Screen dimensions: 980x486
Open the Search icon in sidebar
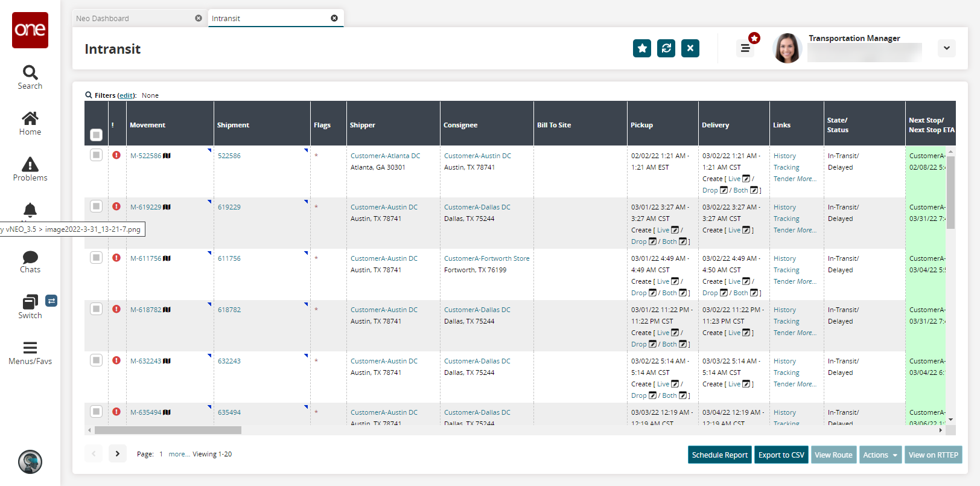(x=30, y=73)
